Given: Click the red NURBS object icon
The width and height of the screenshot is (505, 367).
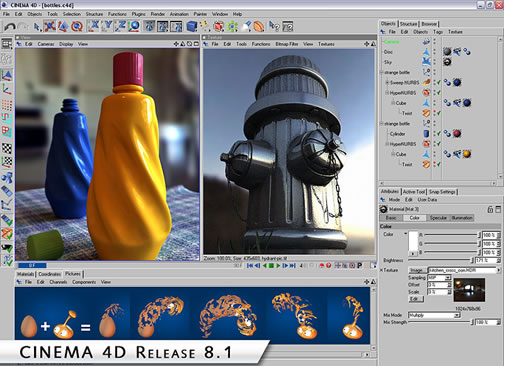Looking at the screenshot, I should pyautogui.click(x=219, y=26).
